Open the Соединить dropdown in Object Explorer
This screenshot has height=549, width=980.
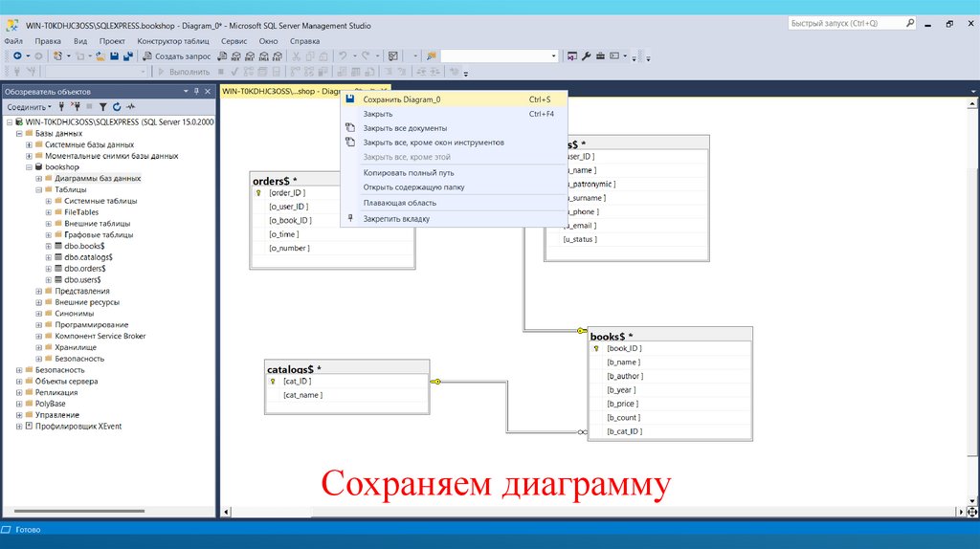pyautogui.click(x=29, y=107)
